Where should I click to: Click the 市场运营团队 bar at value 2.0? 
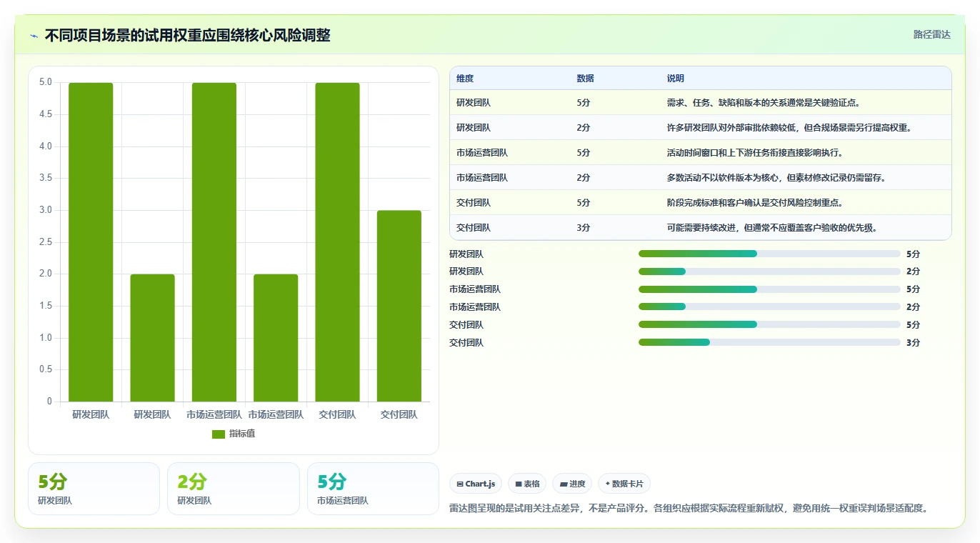point(276,338)
